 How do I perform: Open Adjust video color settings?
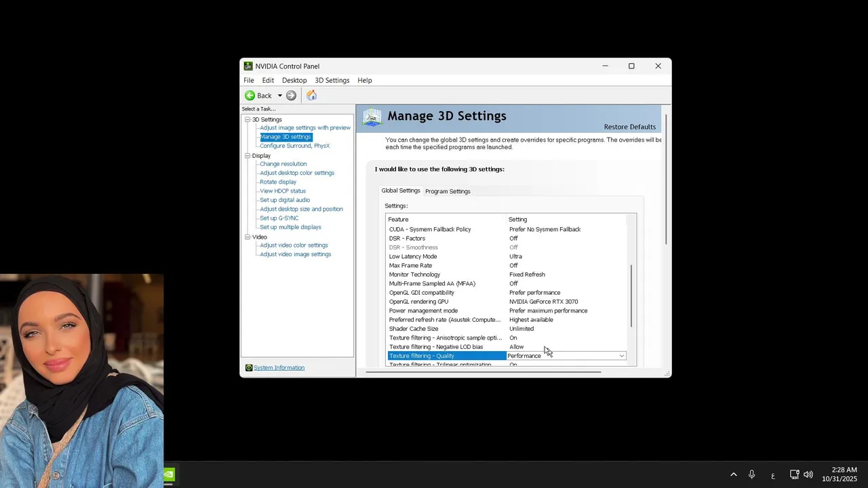point(294,245)
